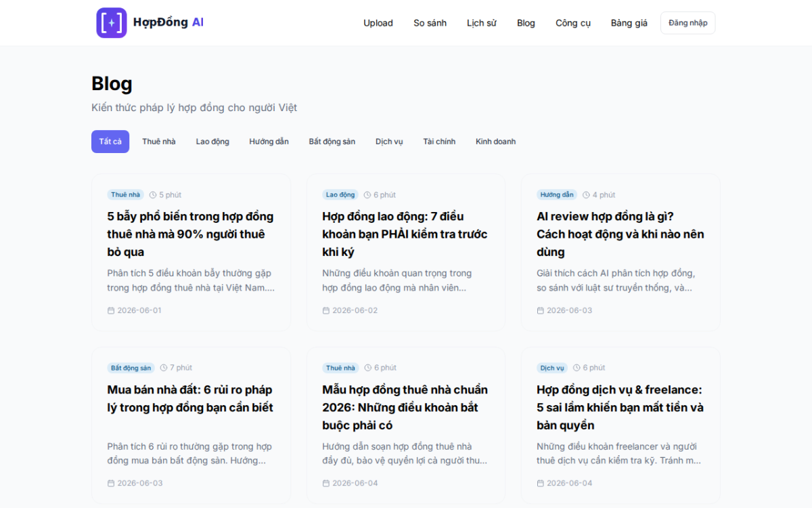Click clock icon next to '7 phút'
The width and height of the screenshot is (812, 508).
[x=163, y=368]
